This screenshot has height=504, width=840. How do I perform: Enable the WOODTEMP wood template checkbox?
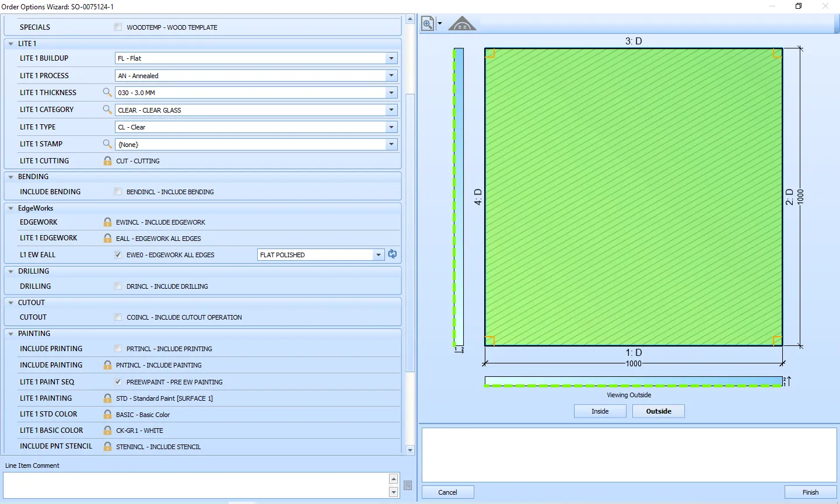pyautogui.click(x=118, y=27)
